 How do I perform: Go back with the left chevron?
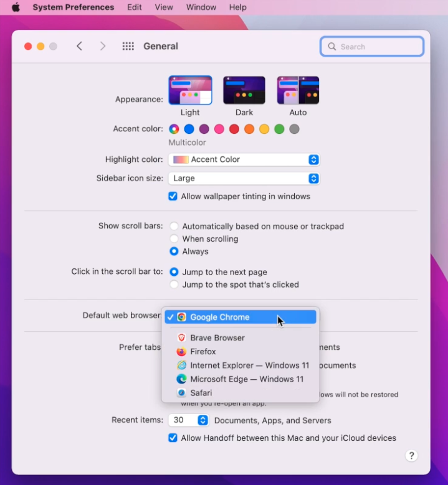click(80, 47)
